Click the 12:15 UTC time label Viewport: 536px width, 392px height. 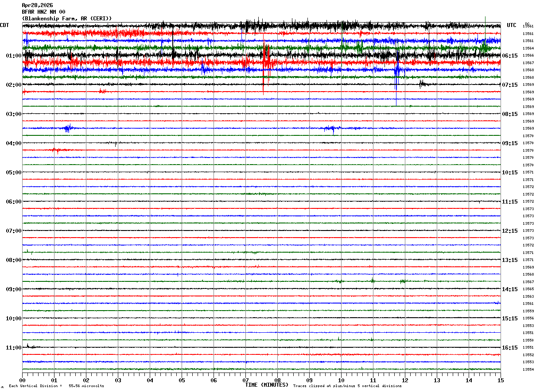[x=509, y=231]
